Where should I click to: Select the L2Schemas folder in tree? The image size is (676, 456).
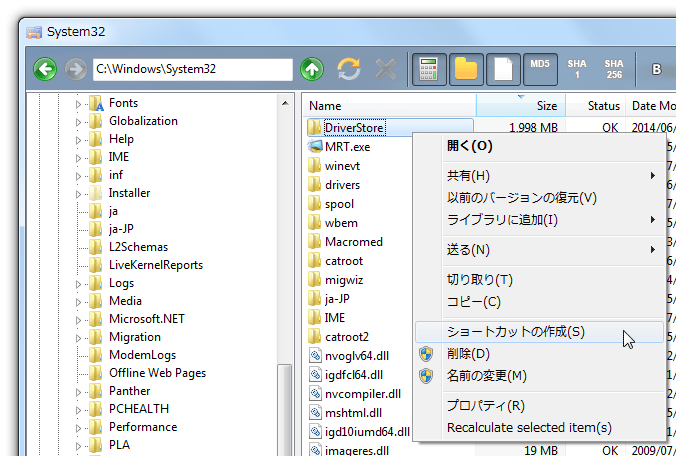click(138, 247)
